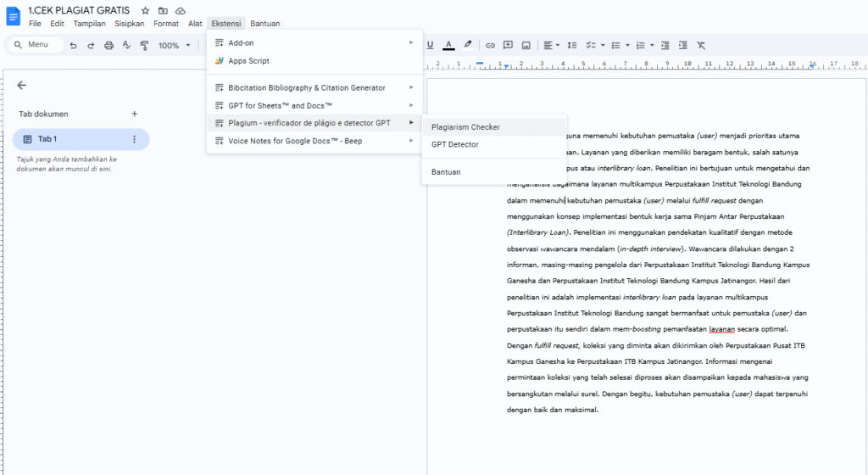This screenshot has height=475, width=868.
Task: Open the Edit menu
Action: click(57, 24)
